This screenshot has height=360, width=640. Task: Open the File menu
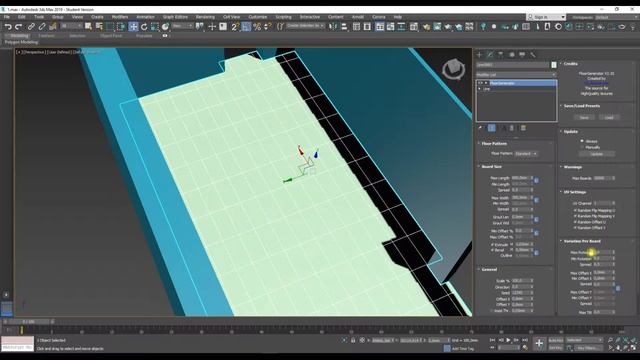click(x=7, y=17)
